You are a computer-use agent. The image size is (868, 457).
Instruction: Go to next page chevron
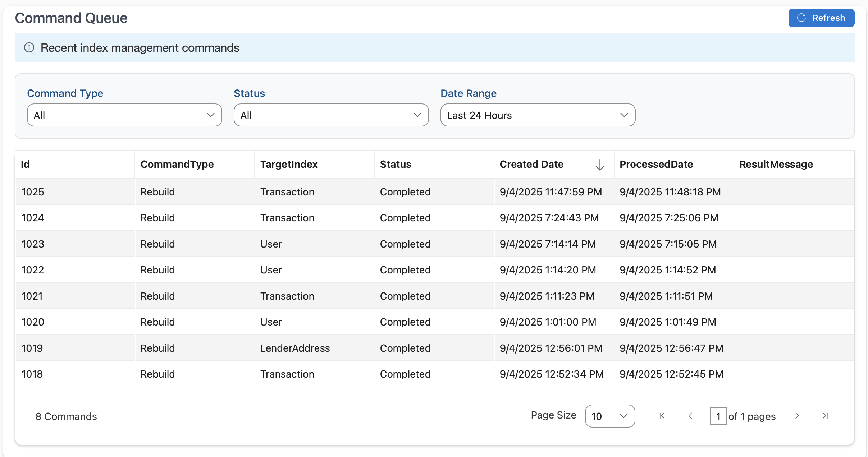(797, 416)
